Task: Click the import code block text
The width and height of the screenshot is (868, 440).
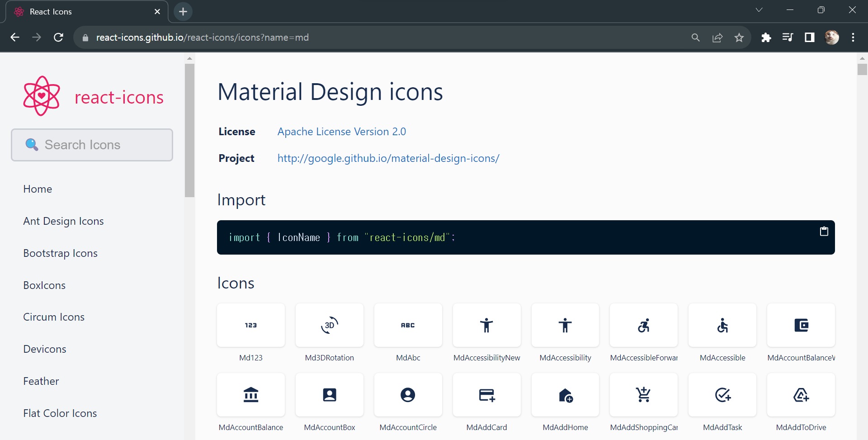Action: coord(342,237)
